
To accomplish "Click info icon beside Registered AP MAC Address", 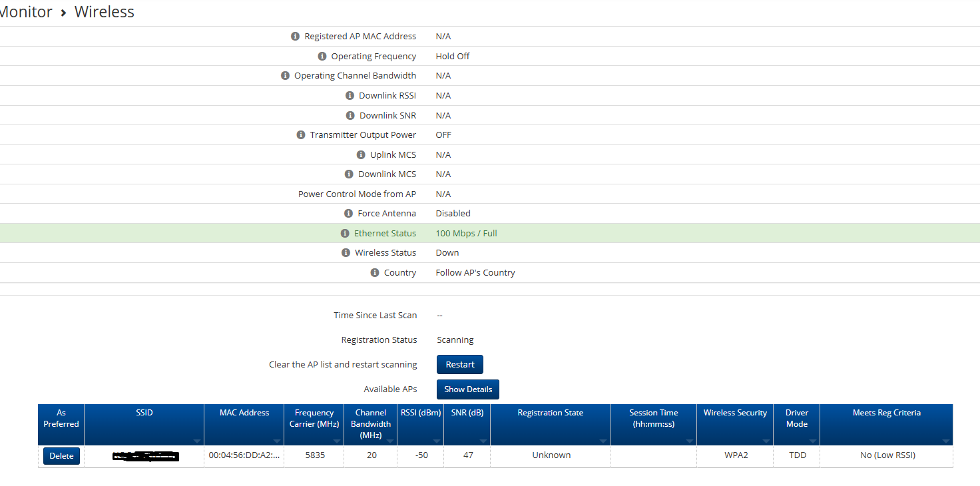I will 296,37.
